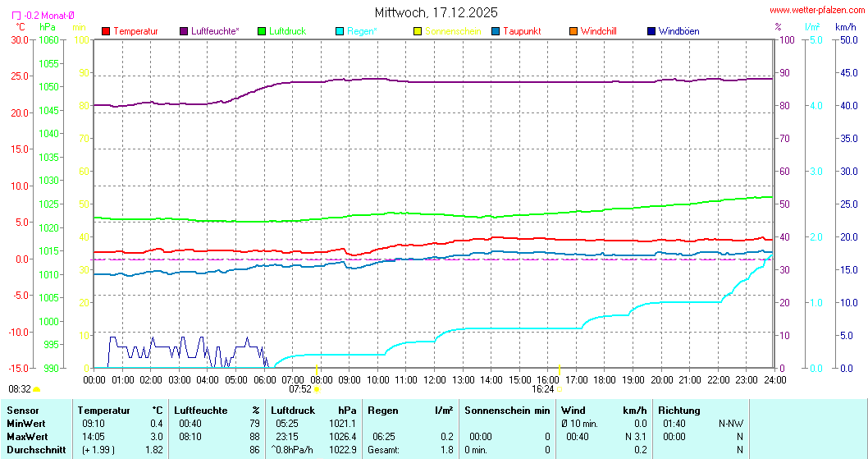This screenshot has width=868, height=459.
Task: Click the Luftdruck column header in table
Action: (x=293, y=410)
